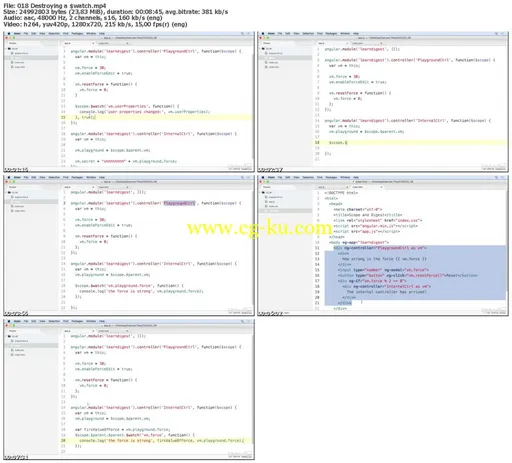Click highlighted PlaygroundCtrl text in code
Viewport: 512px width, 463px height.
(179, 203)
